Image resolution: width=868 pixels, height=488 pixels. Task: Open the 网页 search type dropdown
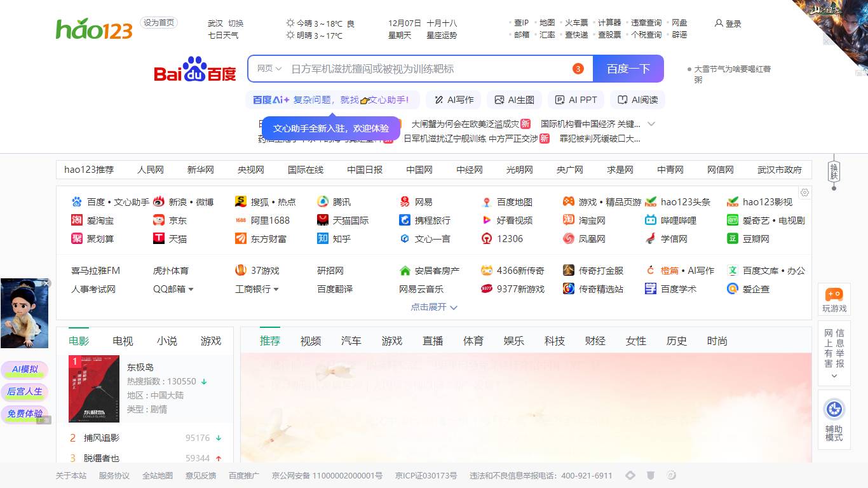(x=269, y=69)
